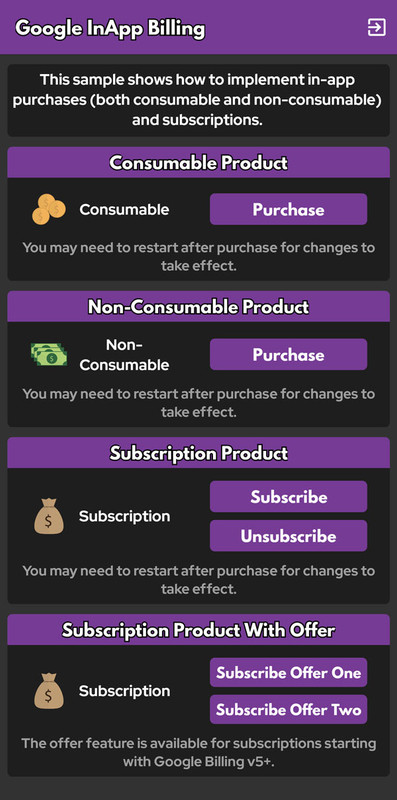Viewport: 397px width, 800px height.
Task: Tap the exit icon in the header
Action: coord(377,28)
